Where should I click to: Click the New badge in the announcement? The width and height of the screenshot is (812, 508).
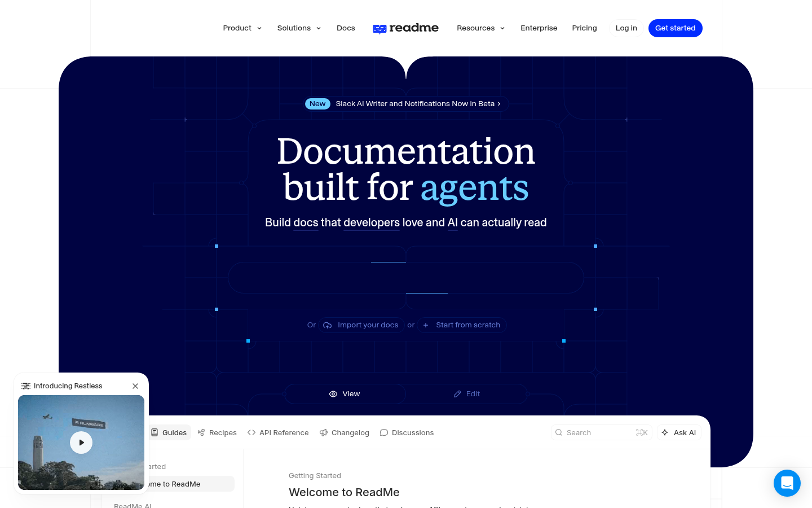317,104
